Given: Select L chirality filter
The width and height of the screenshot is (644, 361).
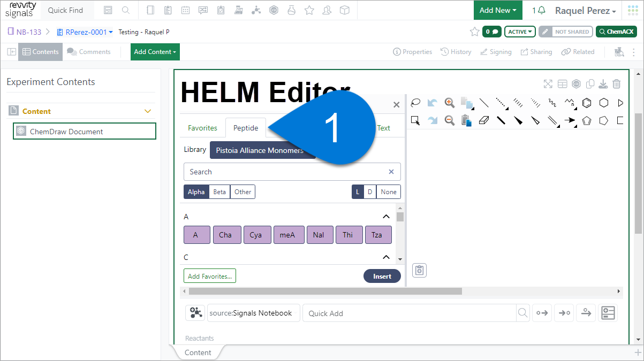Looking at the screenshot, I should coord(358,192).
